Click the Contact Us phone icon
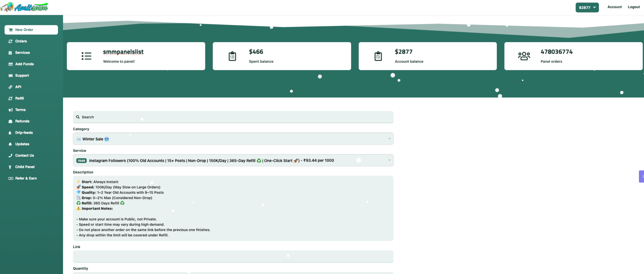 pos(10,156)
